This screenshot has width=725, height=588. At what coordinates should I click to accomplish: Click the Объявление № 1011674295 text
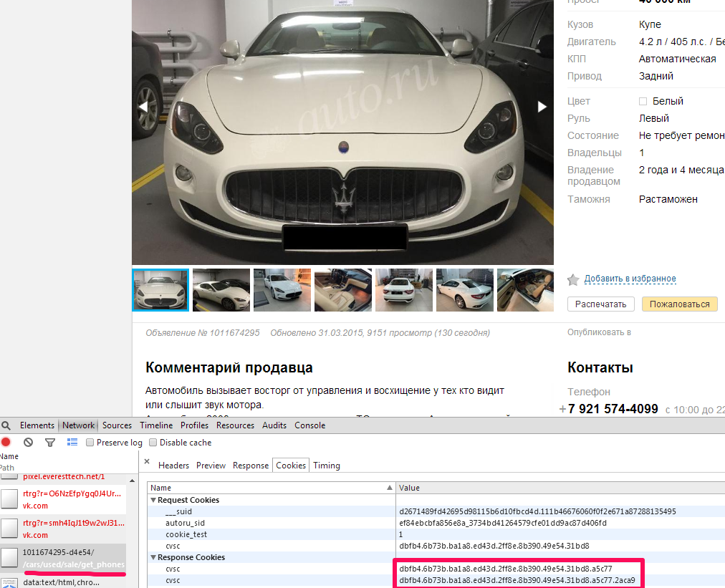(203, 333)
